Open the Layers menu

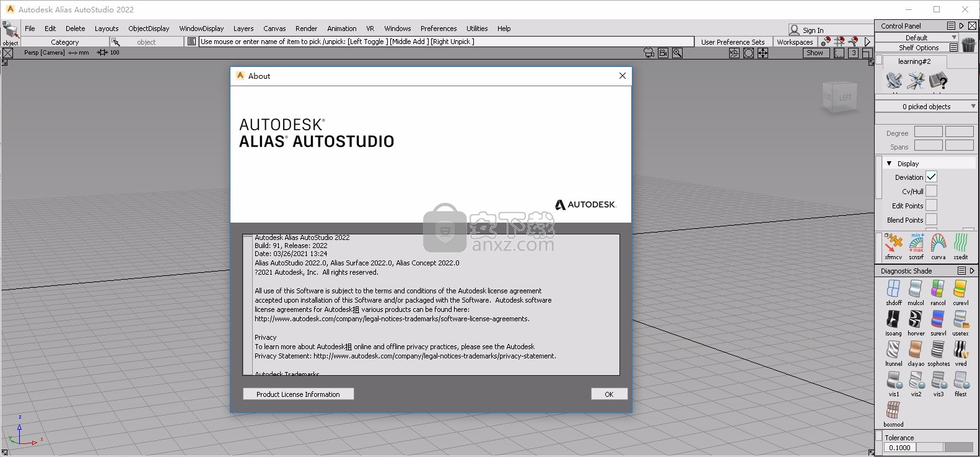[243, 29]
